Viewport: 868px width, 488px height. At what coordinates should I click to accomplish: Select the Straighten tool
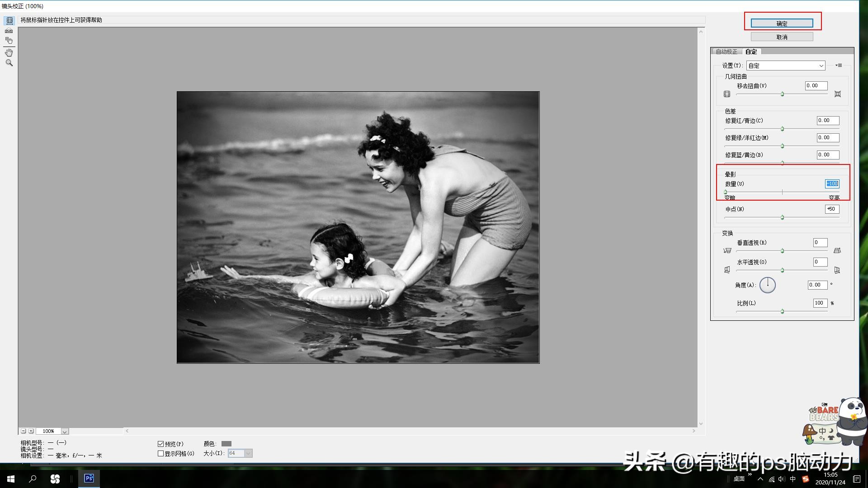tap(9, 31)
